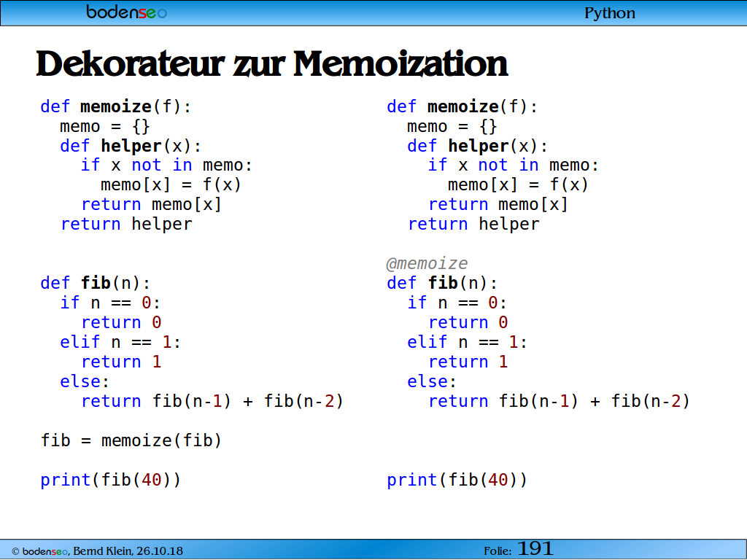This screenshot has width=747, height=560.
Task: Click the slide number '191'
Action: point(535,548)
